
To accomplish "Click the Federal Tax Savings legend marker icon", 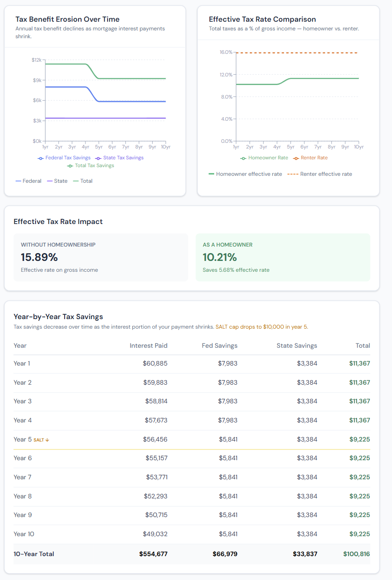I will tap(41, 158).
